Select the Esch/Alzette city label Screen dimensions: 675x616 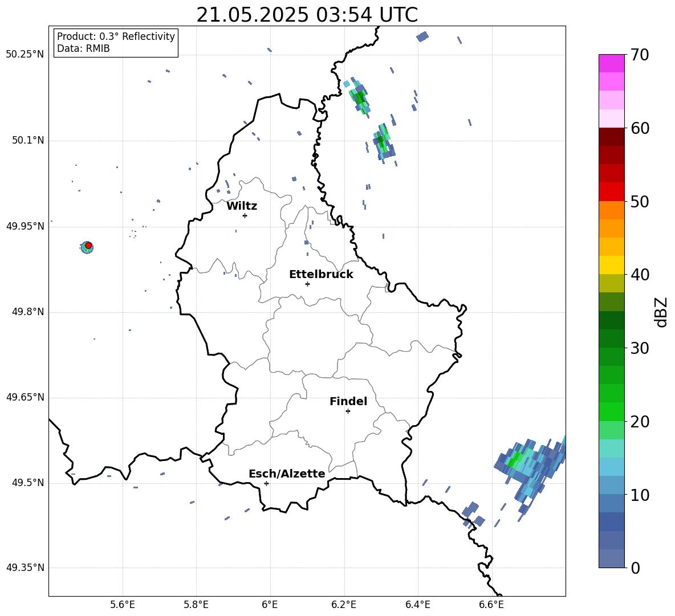(x=287, y=474)
